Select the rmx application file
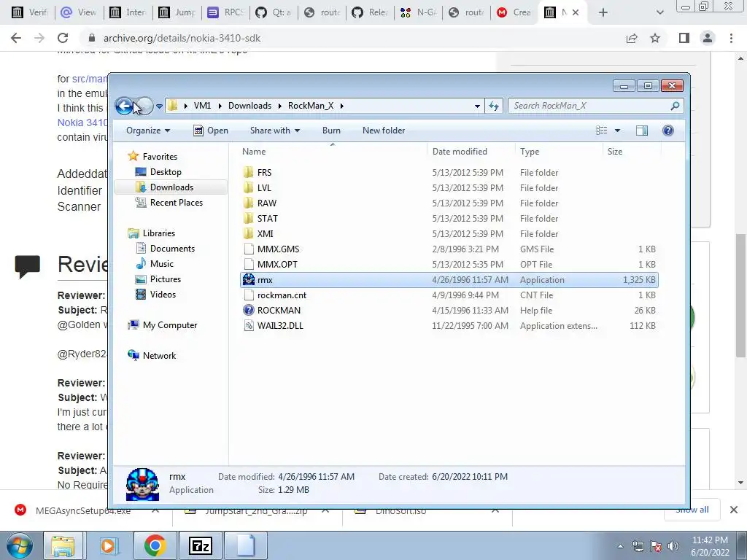Viewport: 747px width, 560px height. [449, 279]
